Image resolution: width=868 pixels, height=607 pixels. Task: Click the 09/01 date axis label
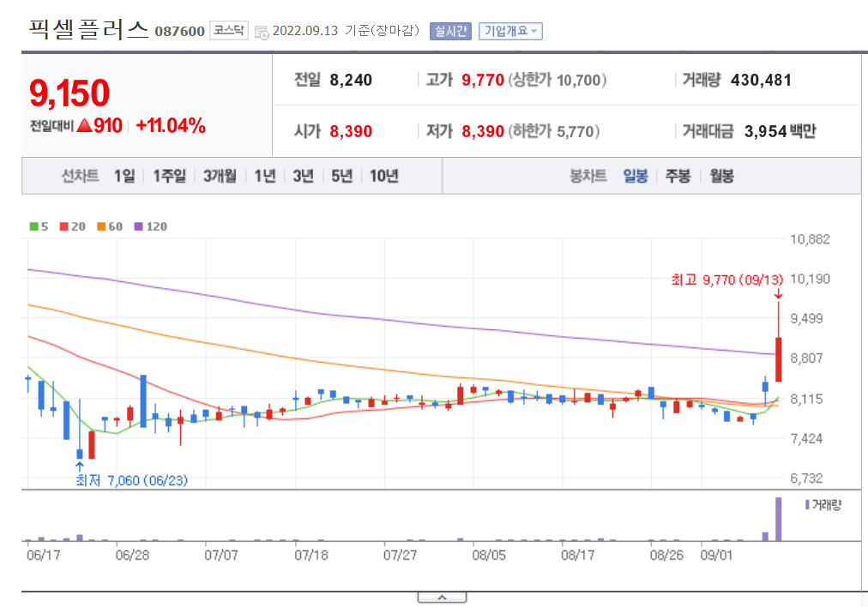(716, 555)
